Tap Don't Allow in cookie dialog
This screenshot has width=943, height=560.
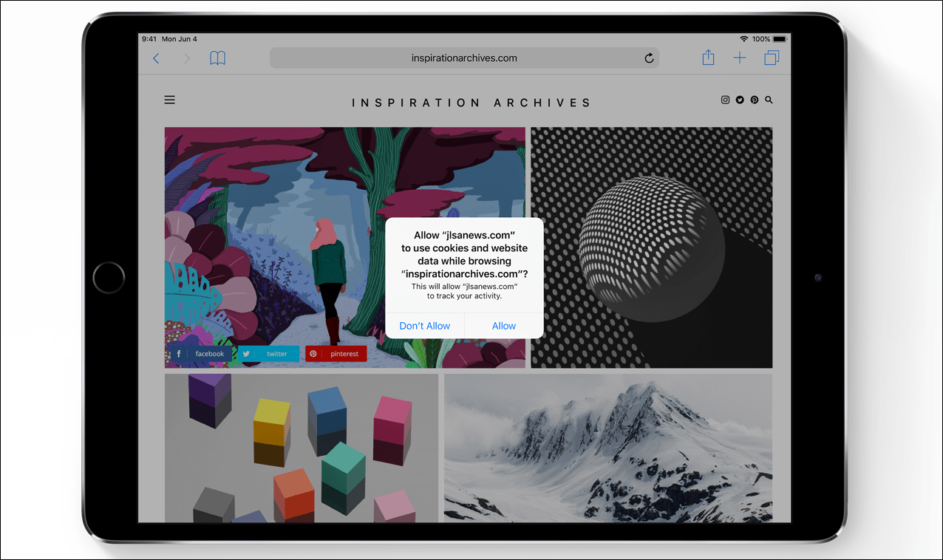425,326
